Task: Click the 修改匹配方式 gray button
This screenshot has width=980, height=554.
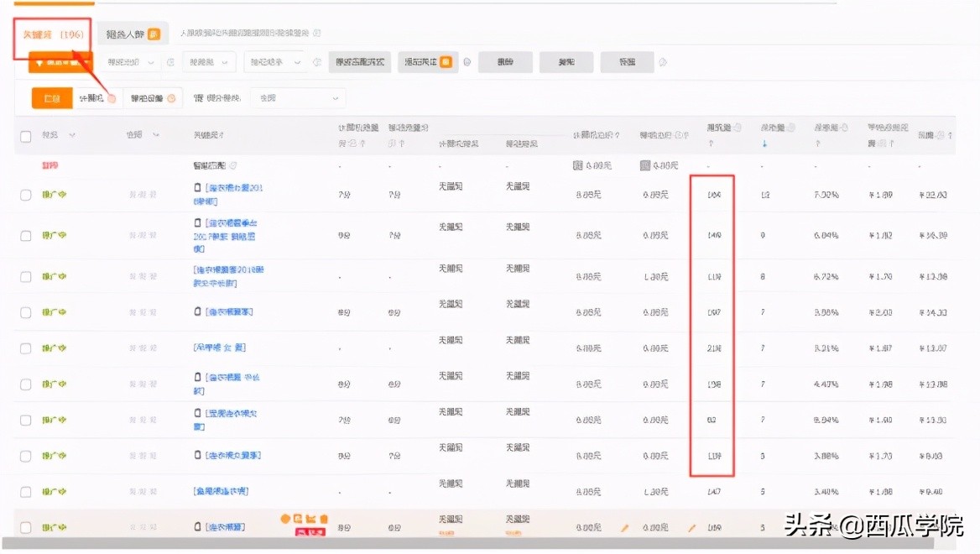Action: pyautogui.click(x=359, y=62)
